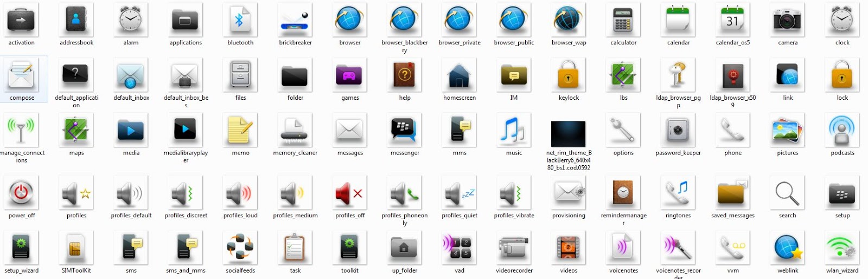Open the help book icon

(405, 75)
